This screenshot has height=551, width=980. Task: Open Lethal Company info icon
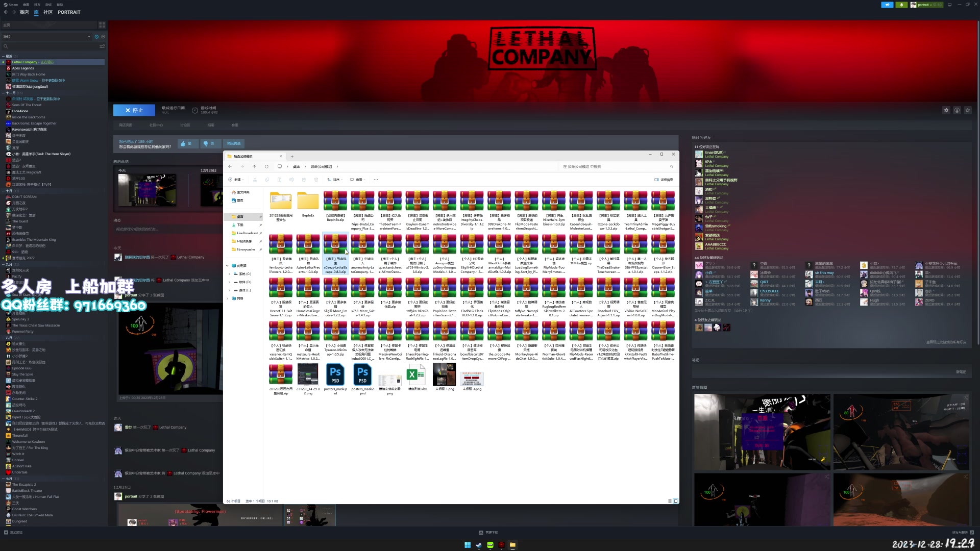[957, 110]
